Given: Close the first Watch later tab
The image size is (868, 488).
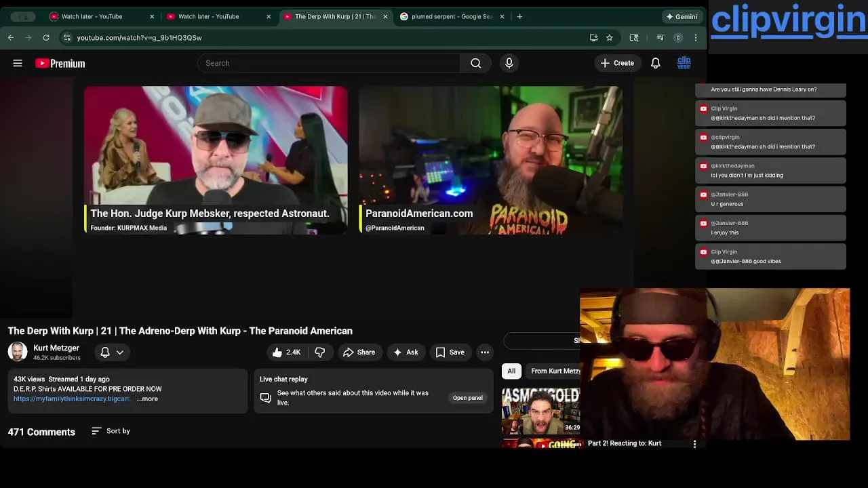Looking at the screenshot, I should pyautogui.click(x=152, y=16).
